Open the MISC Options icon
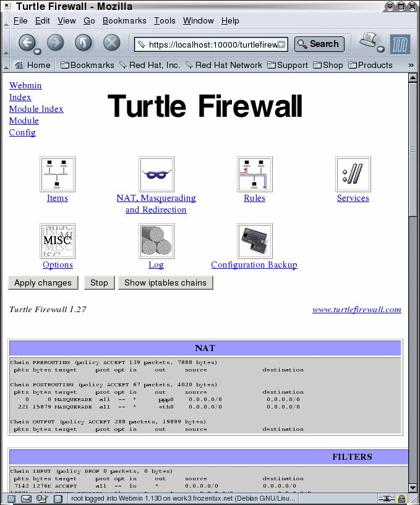The width and height of the screenshot is (420, 505). 58,241
